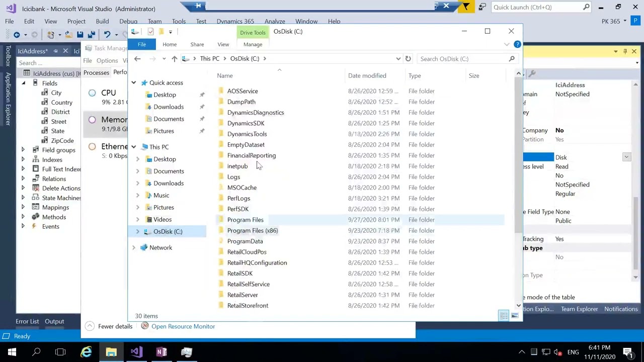Click the Search OsDisk (C:) field
Viewport: 644px width, 362px height.
click(463, 59)
